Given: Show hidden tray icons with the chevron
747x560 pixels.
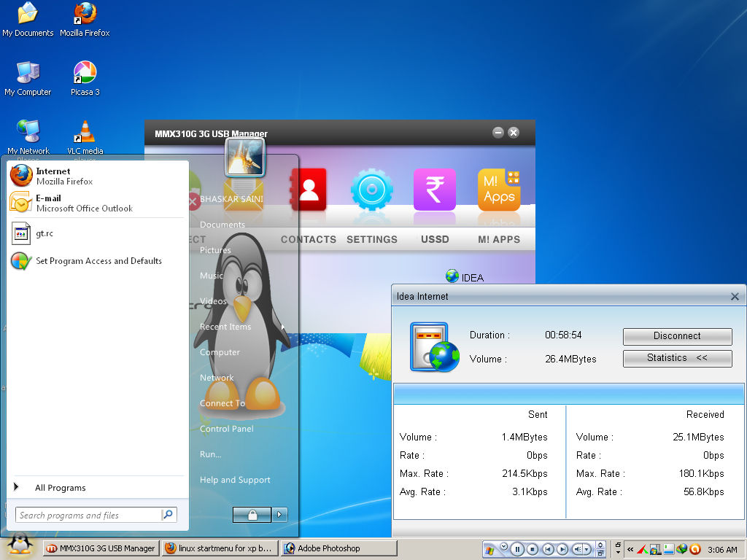Looking at the screenshot, I should (x=630, y=550).
